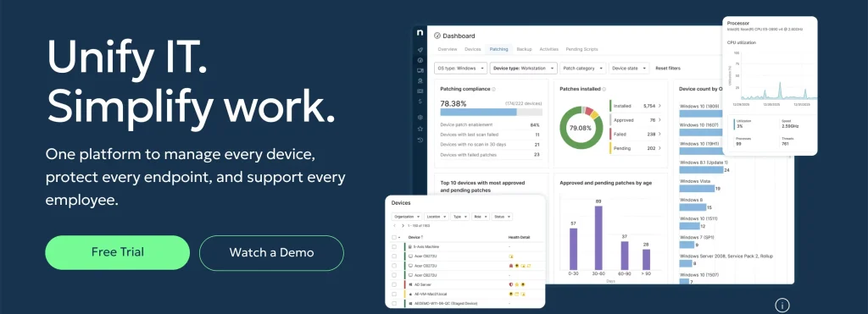The image size is (868, 314).
Task: Open the Installed 5,754 patches row
Action: click(x=636, y=105)
